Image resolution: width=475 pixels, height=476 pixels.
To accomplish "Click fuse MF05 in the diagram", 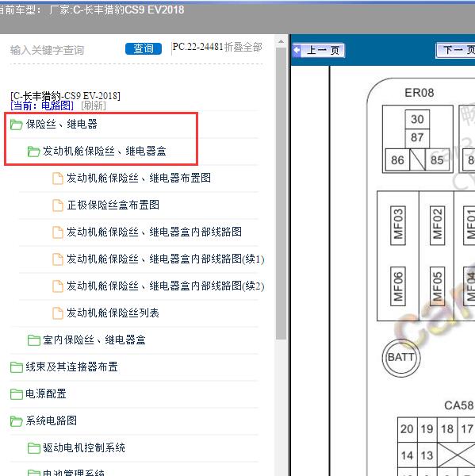I will 437,286.
